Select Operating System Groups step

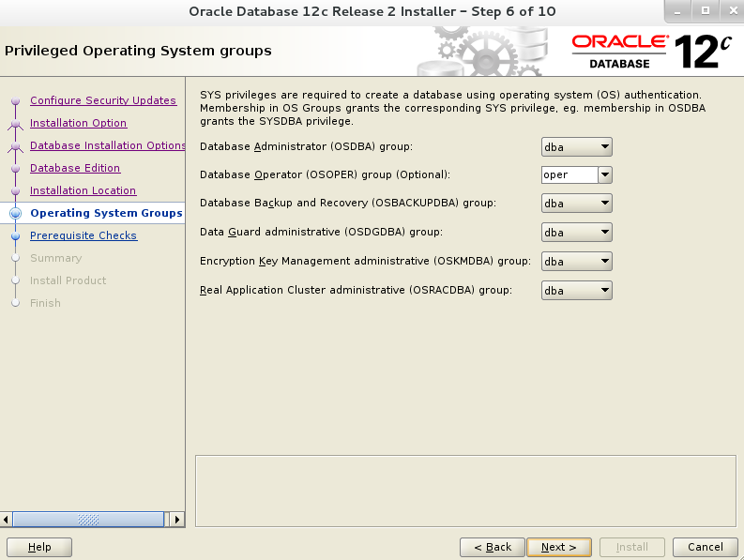pos(106,213)
